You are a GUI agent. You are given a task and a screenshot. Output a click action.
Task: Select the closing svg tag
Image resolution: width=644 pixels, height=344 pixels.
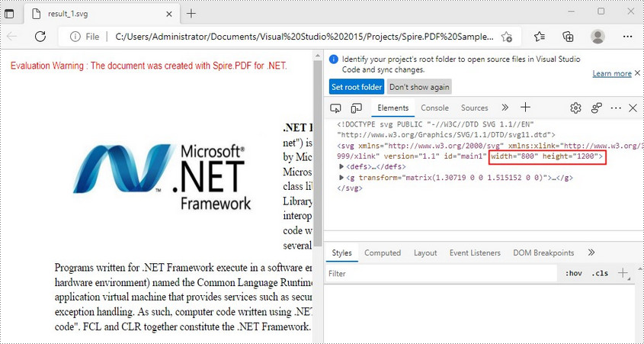[350, 188]
